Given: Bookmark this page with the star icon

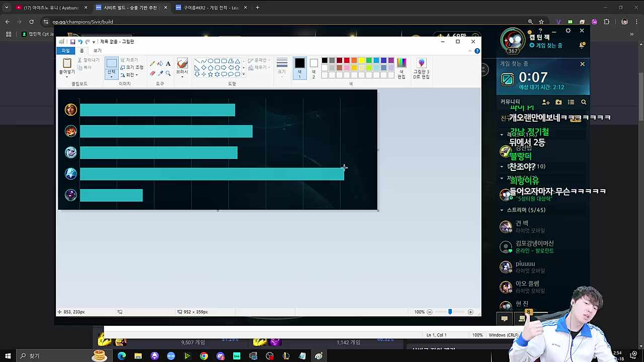Looking at the screenshot, I should coord(541,22).
